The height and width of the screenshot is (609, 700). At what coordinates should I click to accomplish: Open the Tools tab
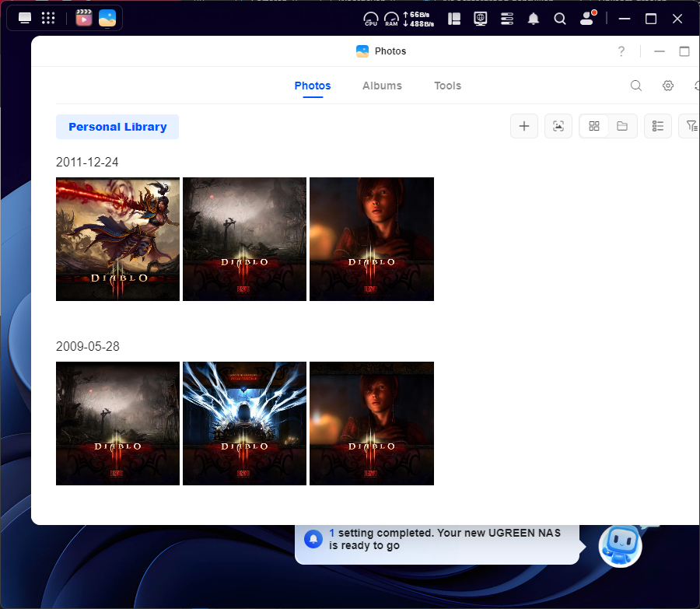(x=447, y=86)
